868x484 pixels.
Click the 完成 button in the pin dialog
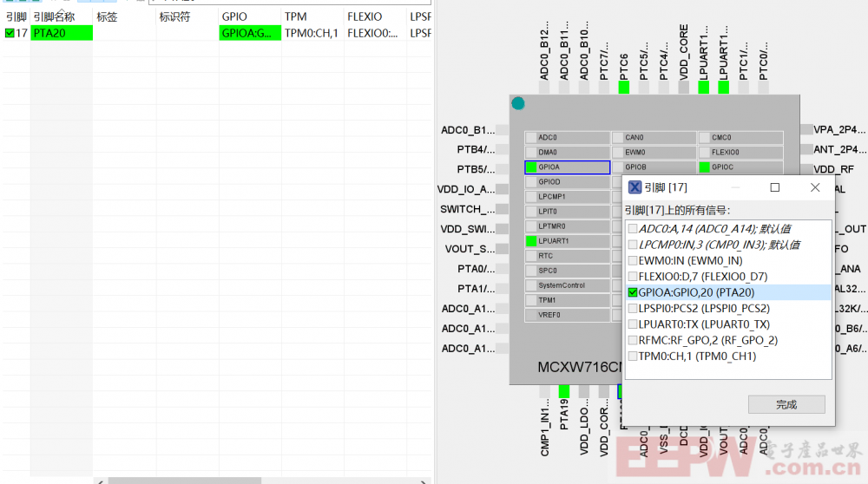tap(786, 404)
